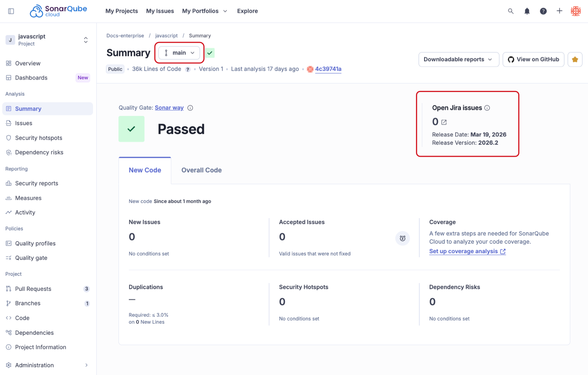Expand the Administration sidebar section

tap(47, 365)
